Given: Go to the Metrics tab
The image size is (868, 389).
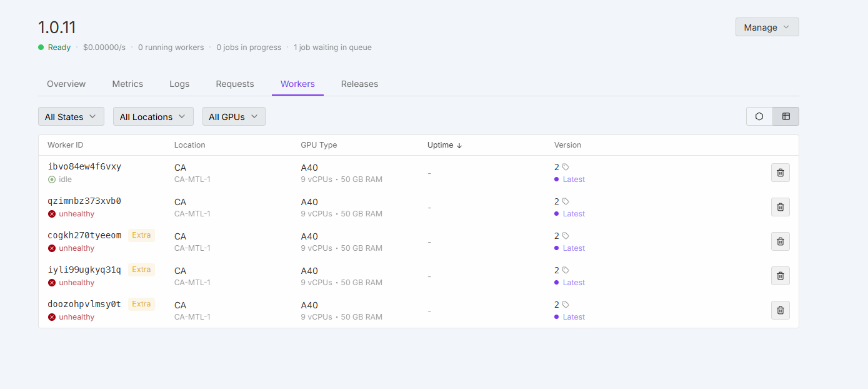Looking at the screenshot, I should coord(127,84).
